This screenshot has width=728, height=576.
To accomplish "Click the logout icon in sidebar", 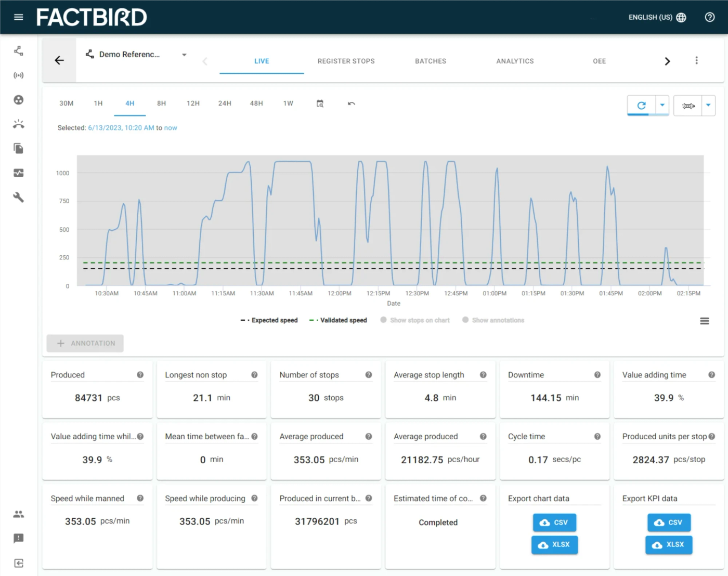I will click(19, 563).
